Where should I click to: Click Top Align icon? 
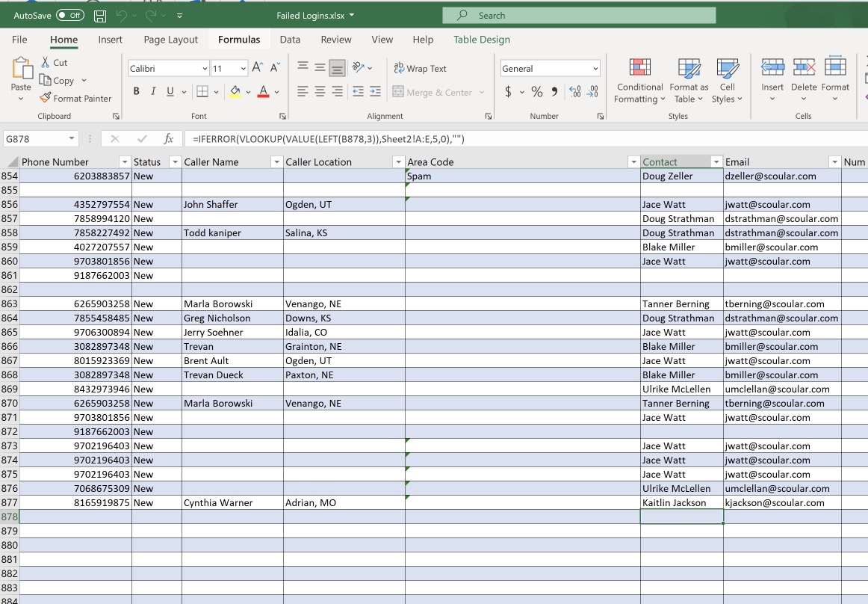pos(303,67)
